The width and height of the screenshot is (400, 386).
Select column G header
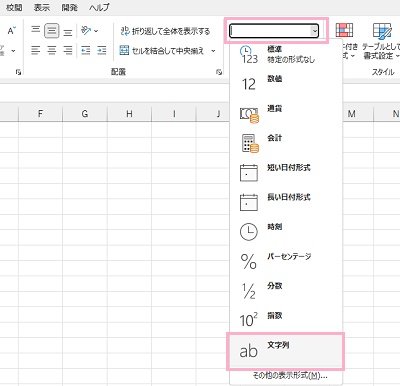click(85, 114)
